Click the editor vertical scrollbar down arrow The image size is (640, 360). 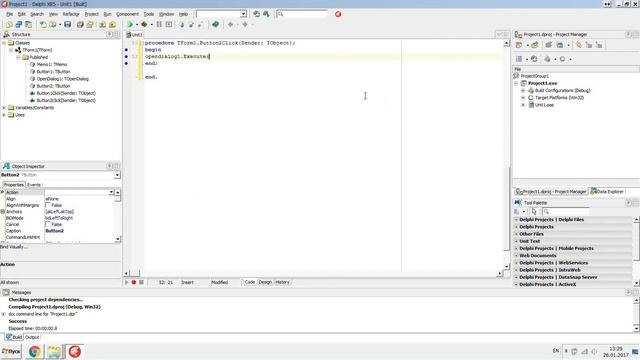[x=507, y=267]
